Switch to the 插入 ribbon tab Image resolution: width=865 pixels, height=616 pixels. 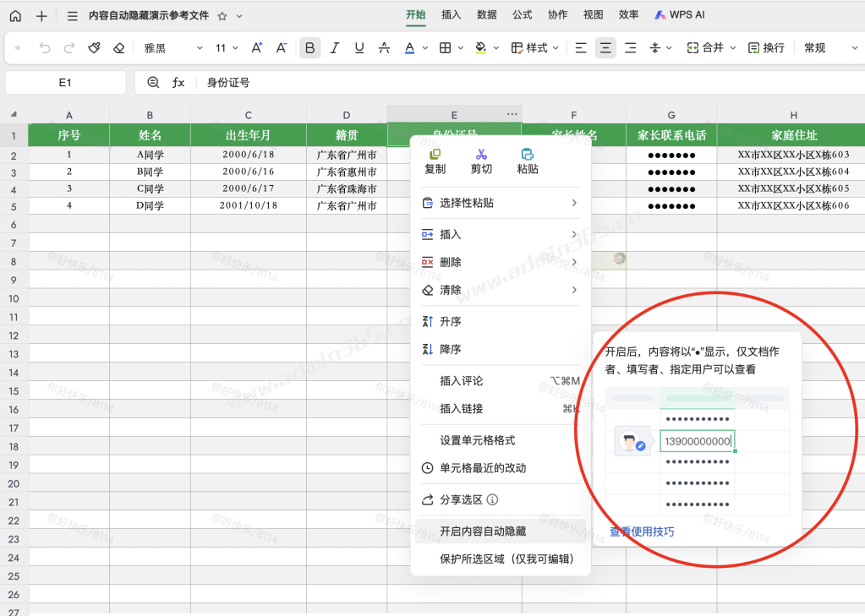[x=452, y=14]
